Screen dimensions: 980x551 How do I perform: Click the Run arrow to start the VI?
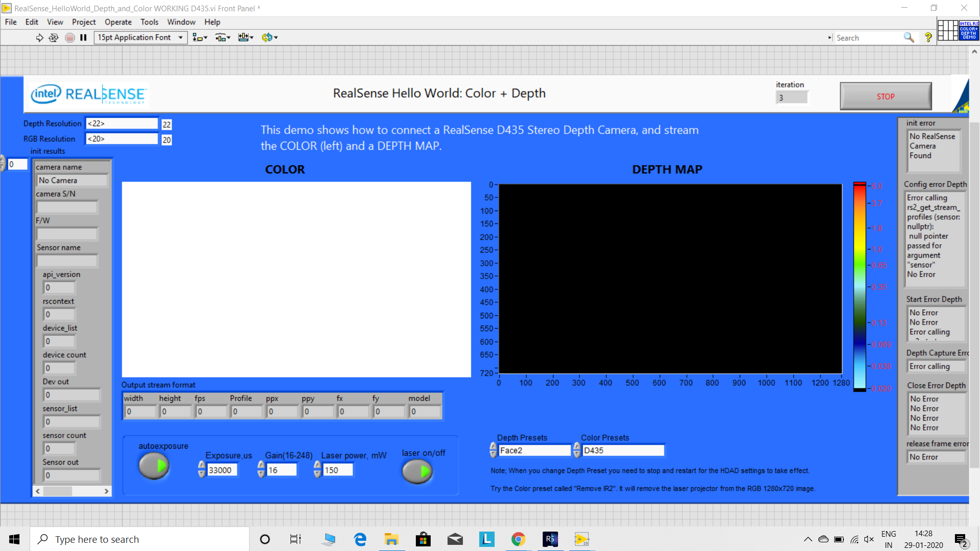tap(39, 37)
